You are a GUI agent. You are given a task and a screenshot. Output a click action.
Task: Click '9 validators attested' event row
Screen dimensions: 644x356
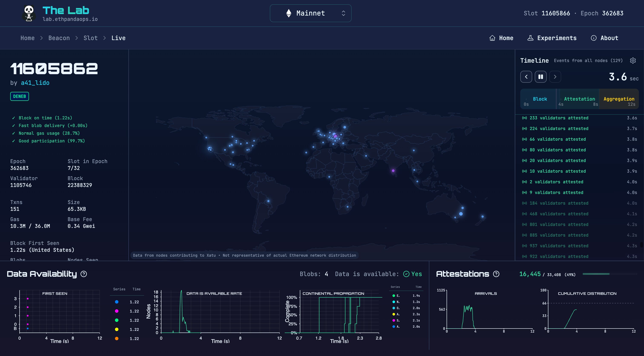(x=579, y=192)
